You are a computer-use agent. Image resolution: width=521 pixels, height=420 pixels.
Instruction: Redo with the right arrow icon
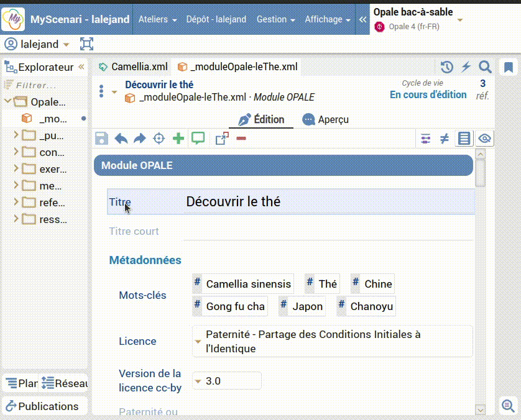[x=140, y=139]
